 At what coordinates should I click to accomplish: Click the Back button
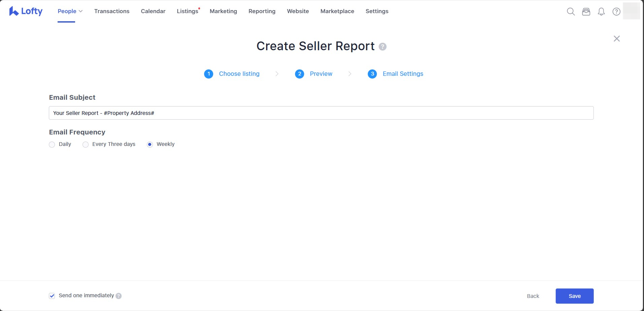[x=533, y=296]
